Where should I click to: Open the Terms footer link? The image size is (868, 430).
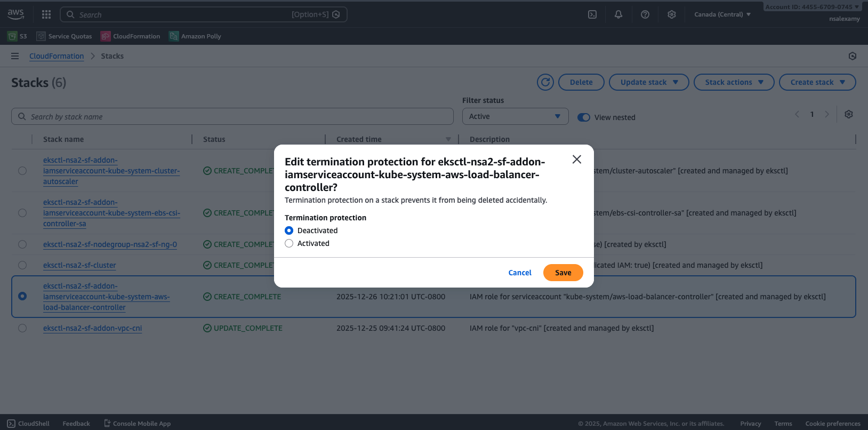point(783,424)
